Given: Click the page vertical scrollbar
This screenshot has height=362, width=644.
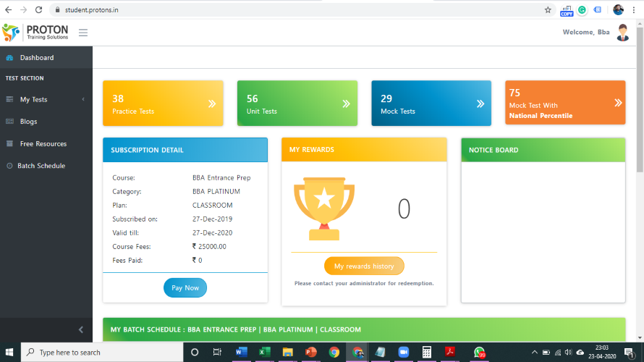Looking at the screenshot, I should [x=640, y=181].
